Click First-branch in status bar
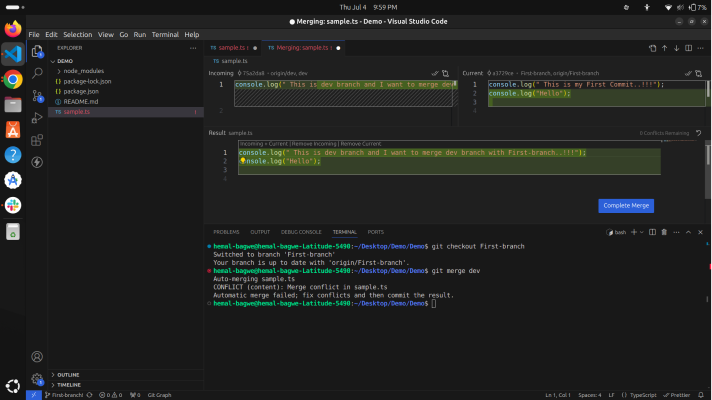This screenshot has width=712, height=400. click(64, 395)
